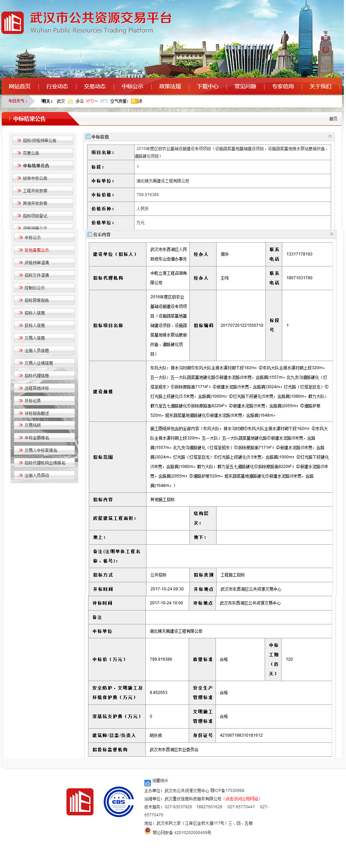The image size is (346, 868).
Task: Click the cloudy weather icon
Action: 70,101
